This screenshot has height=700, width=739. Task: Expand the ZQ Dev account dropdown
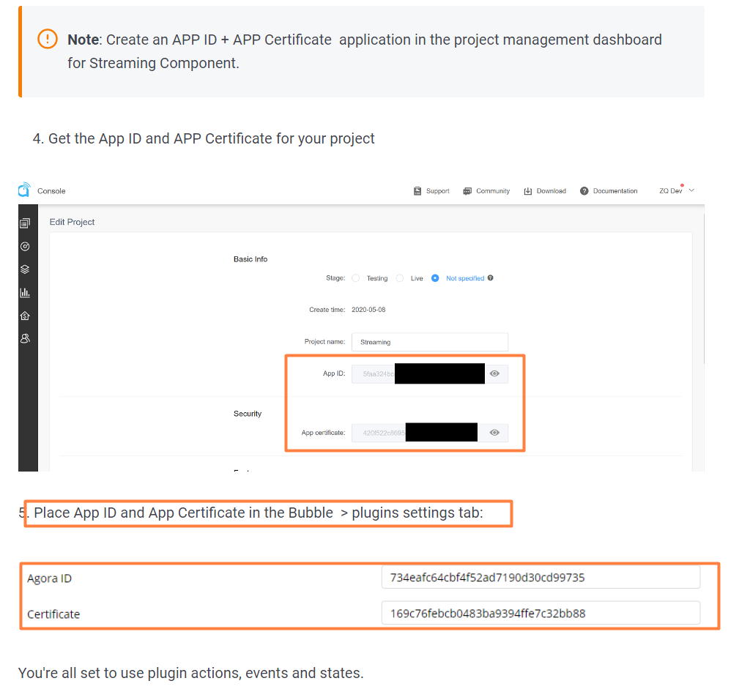point(691,190)
